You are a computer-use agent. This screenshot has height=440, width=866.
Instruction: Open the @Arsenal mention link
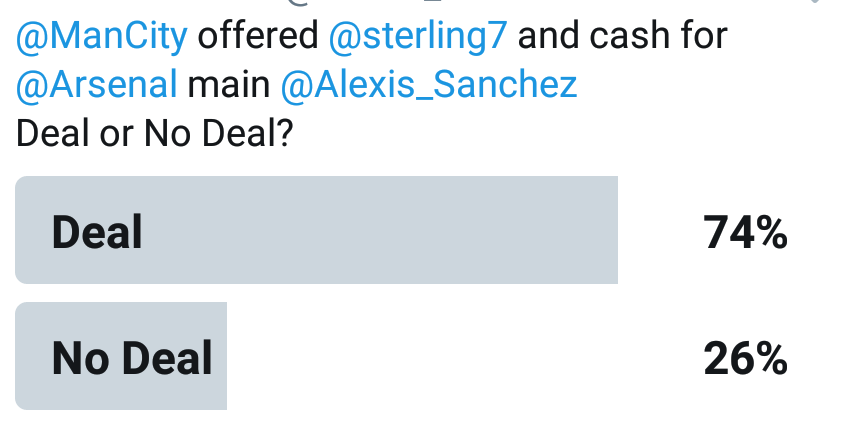[x=97, y=84]
